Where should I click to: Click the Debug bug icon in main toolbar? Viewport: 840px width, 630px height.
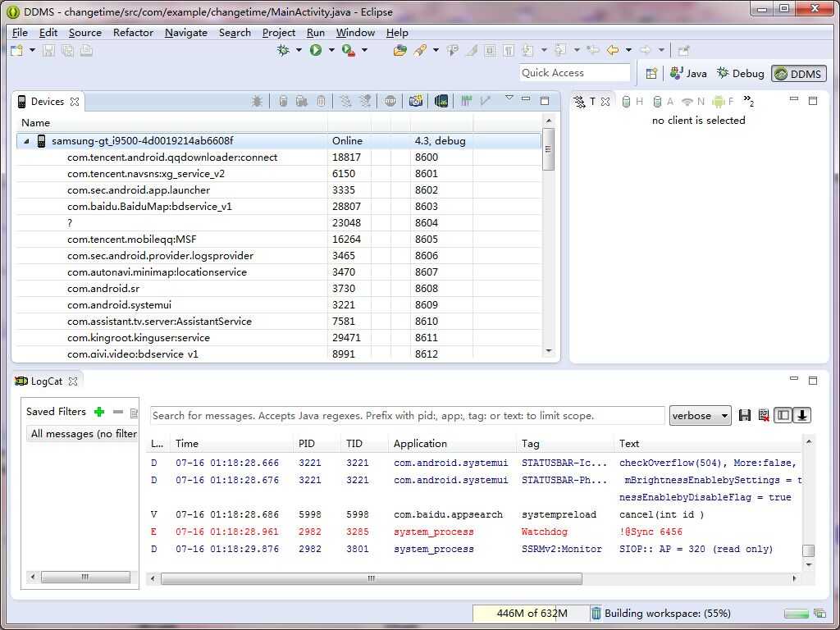283,50
